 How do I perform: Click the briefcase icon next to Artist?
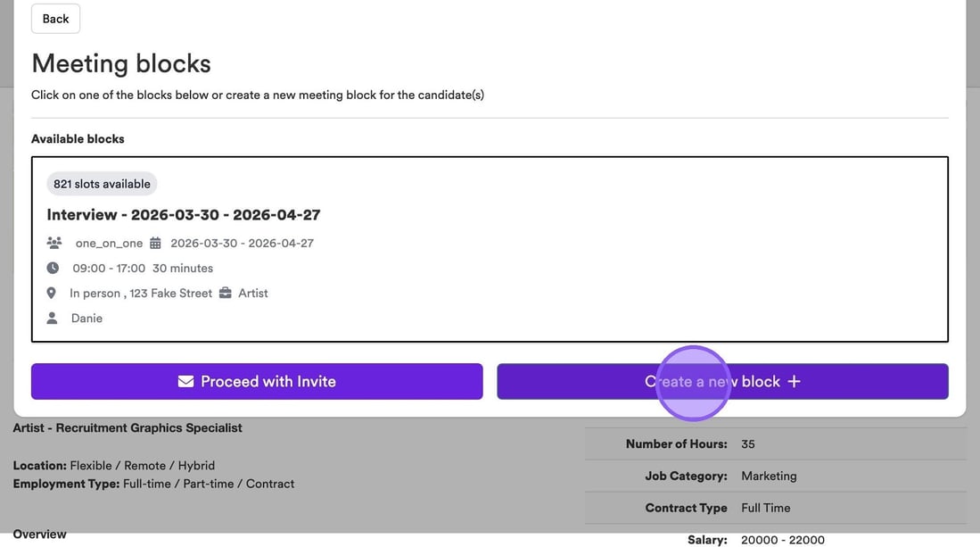[225, 293]
